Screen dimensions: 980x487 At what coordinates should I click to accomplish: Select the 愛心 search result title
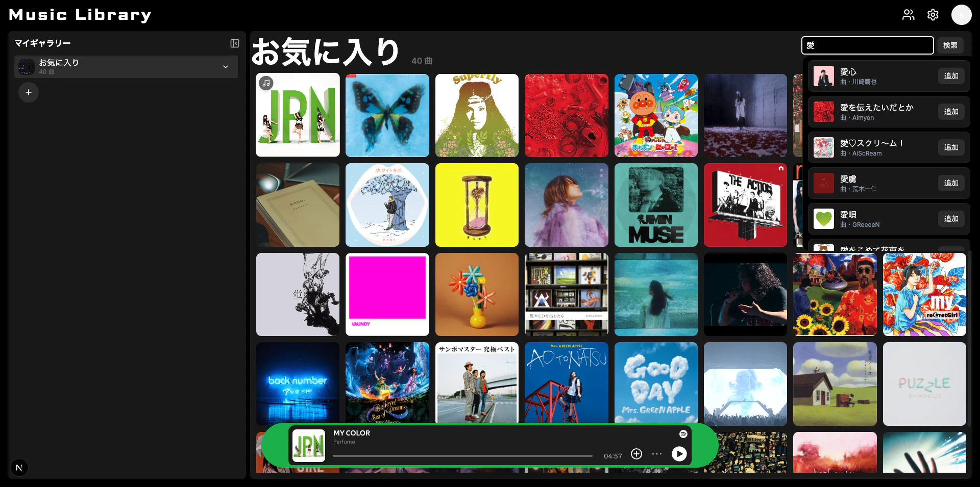[x=848, y=72]
